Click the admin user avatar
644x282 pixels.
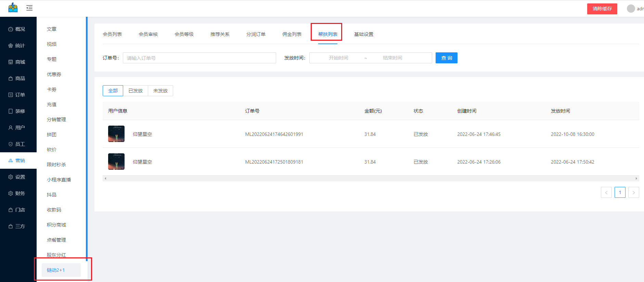631,9
